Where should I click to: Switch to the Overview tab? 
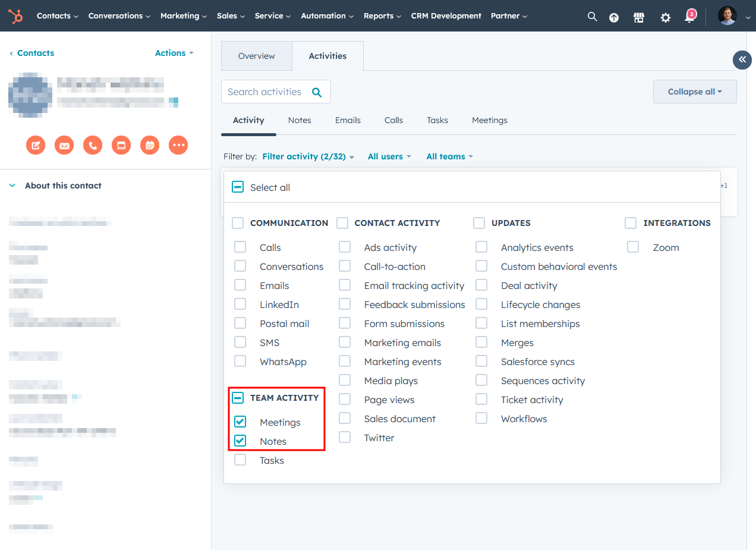click(256, 55)
